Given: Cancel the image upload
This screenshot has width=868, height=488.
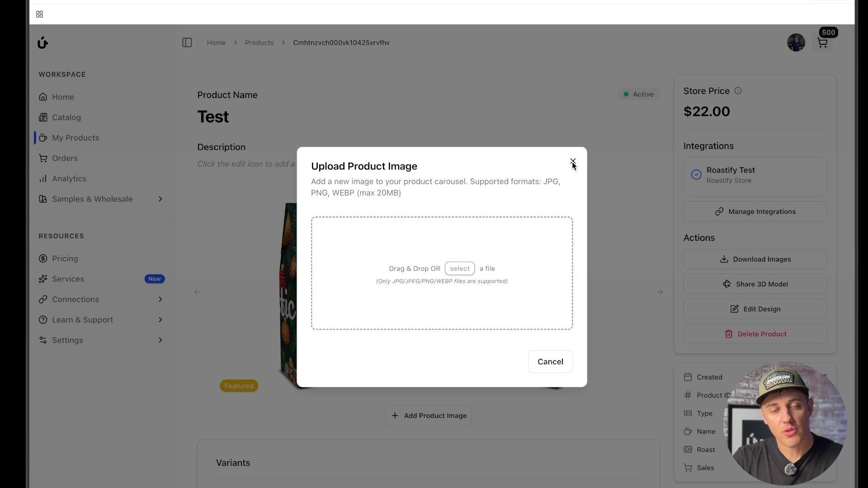Looking at the screenshot, I should (550, 361).
